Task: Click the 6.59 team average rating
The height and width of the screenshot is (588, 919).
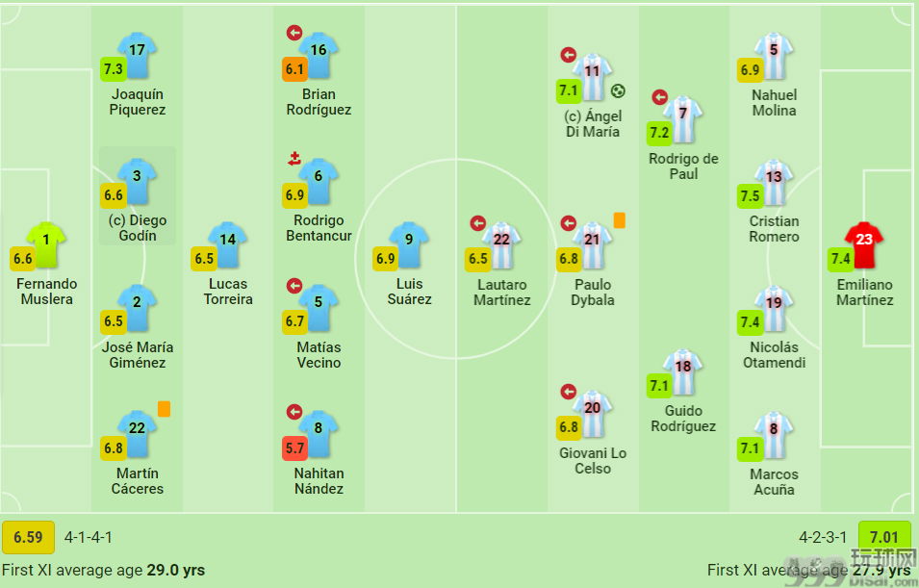Action: [x=28, y=537]
